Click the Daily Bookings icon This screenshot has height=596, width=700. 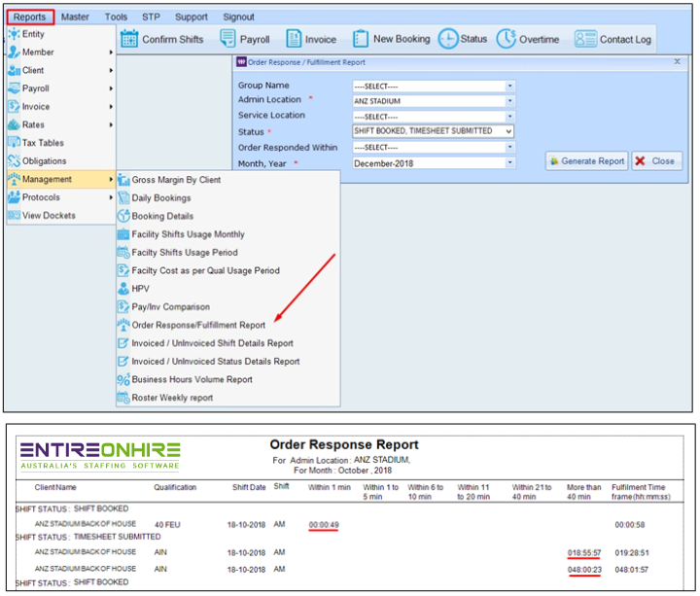coord(123,197)
